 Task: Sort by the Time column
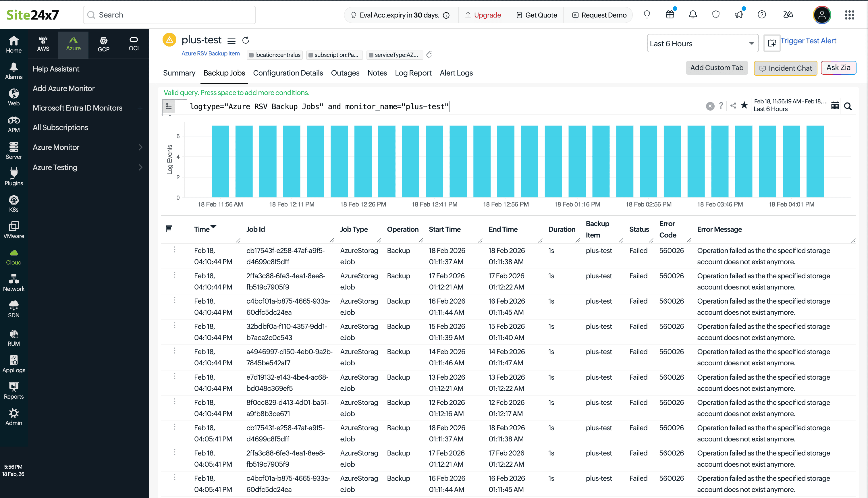point(205,229)
